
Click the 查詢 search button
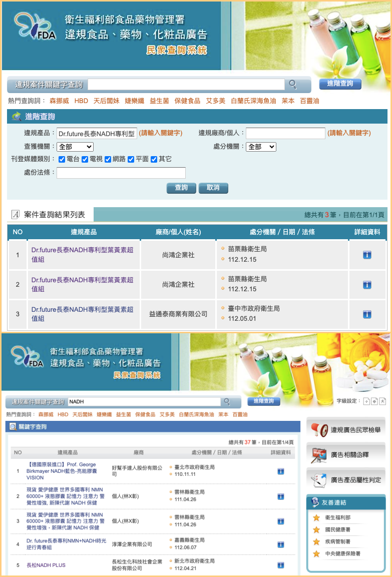[181, 188]
